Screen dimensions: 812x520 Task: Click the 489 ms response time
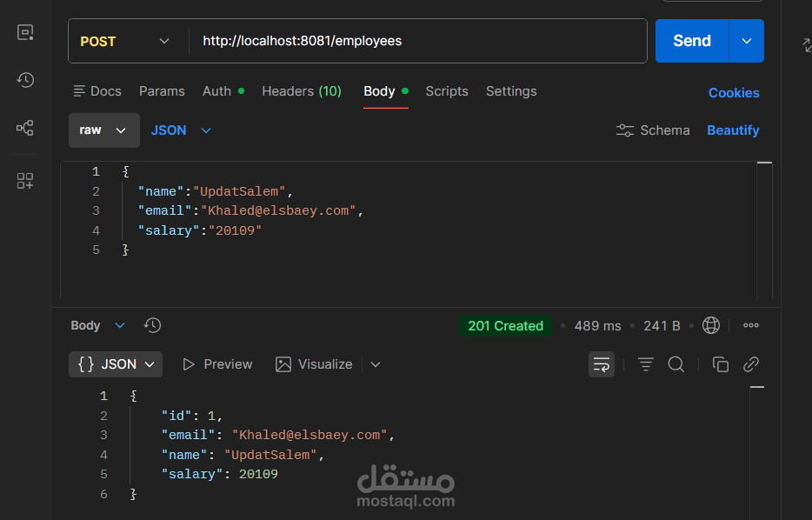pyautogui.click(x=597, y=326)
